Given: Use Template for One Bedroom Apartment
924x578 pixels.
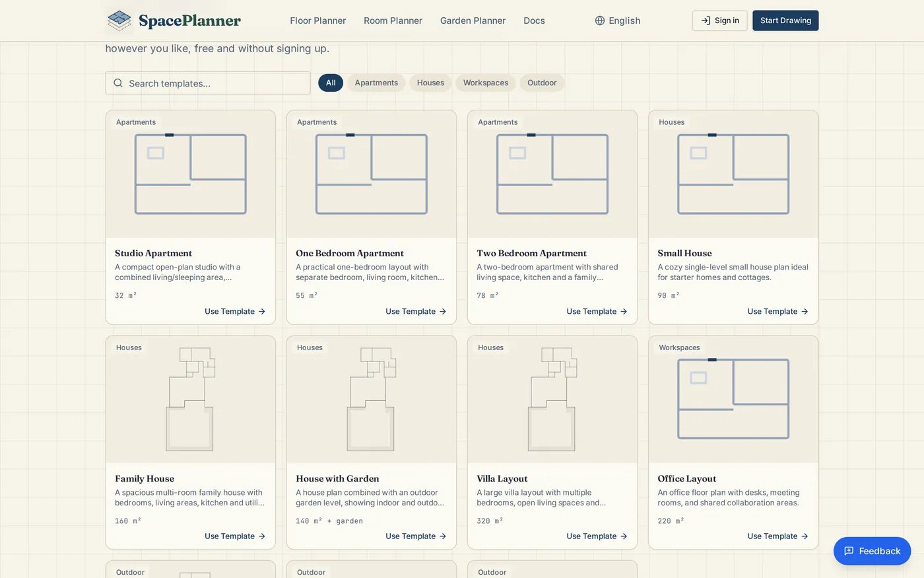Looking at the screenshot, I should tap(416, 311).
